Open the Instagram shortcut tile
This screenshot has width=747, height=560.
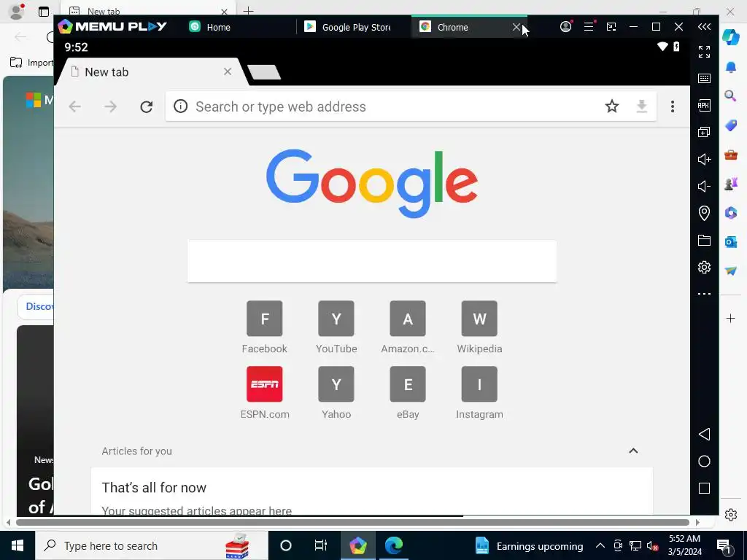pyautogui.click(x=479, y=393)
